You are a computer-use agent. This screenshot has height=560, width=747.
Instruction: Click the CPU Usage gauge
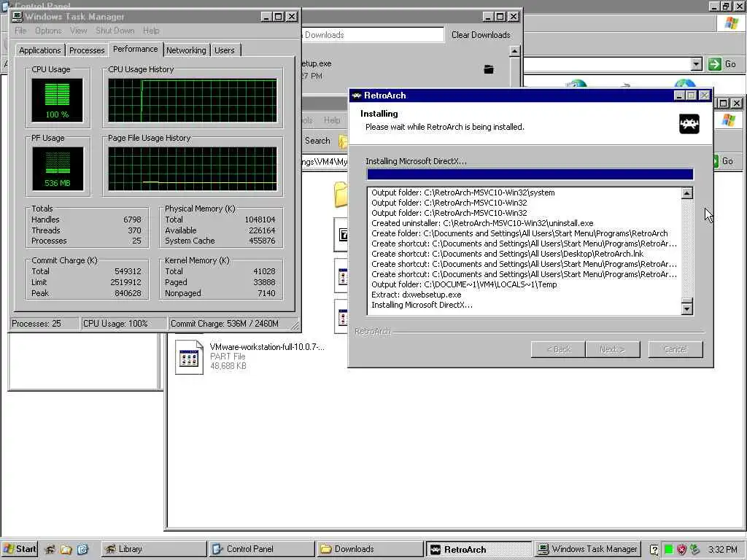57,100
